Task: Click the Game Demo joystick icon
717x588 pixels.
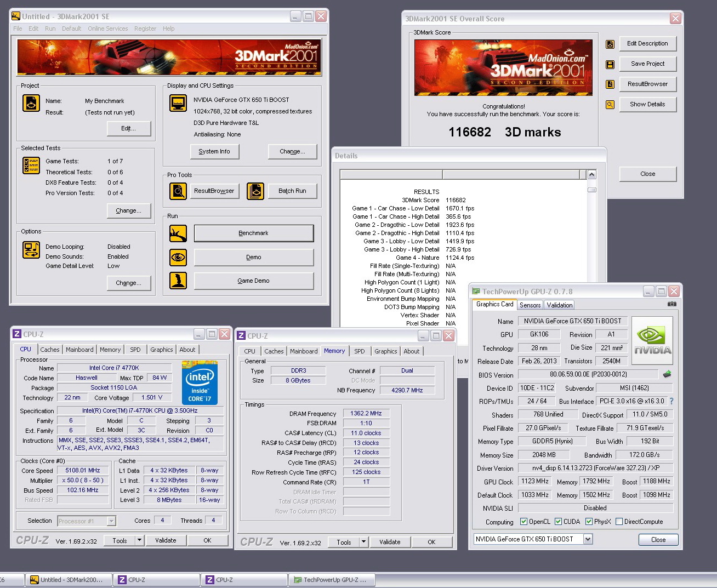Action: click(x=178, y=281)
